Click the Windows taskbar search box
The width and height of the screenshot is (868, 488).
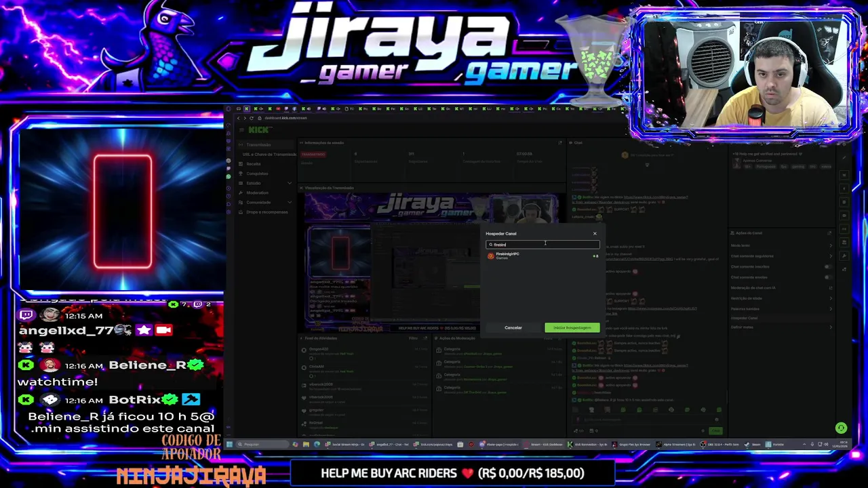click(x=262, y=445)
